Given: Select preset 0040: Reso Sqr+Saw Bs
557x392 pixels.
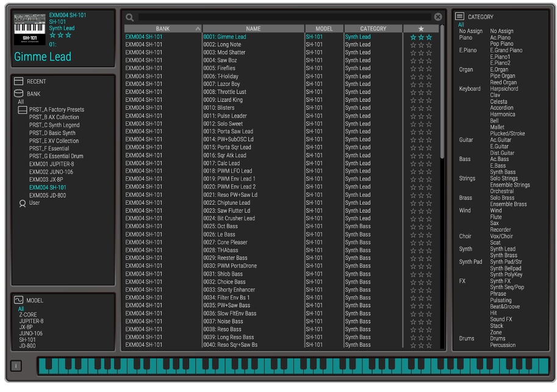Looking at the screenshot, I should coord(231,345).
